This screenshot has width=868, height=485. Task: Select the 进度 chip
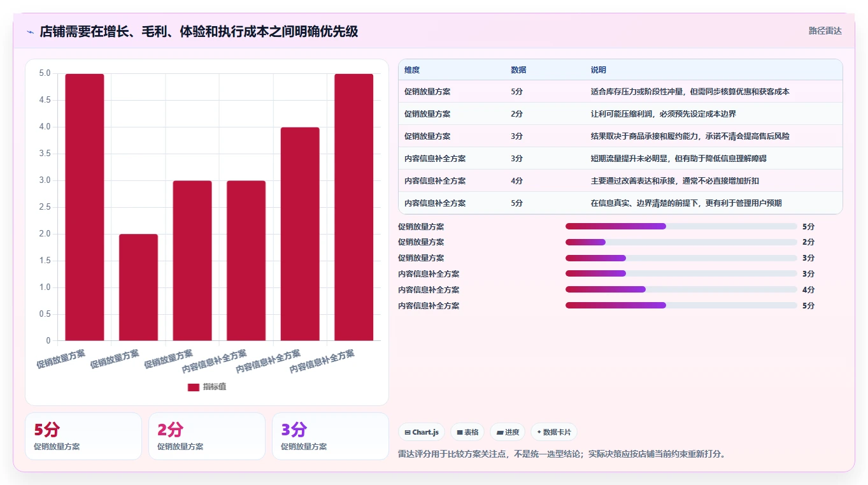508,432
